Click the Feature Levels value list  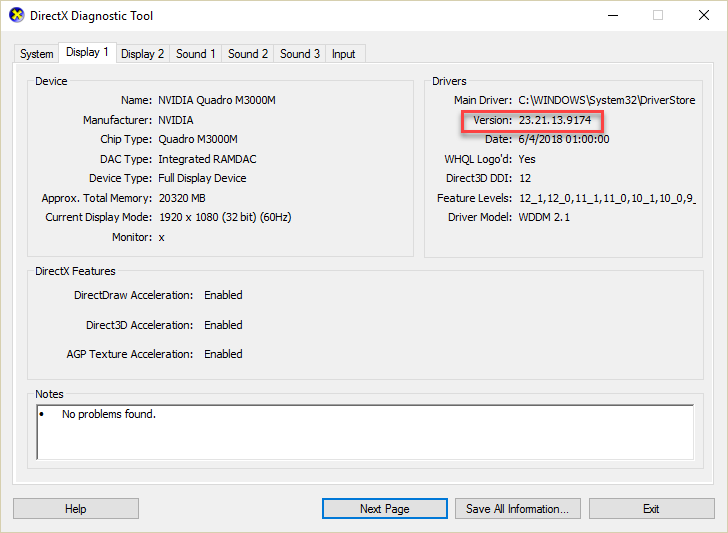[x=607, y=198]
